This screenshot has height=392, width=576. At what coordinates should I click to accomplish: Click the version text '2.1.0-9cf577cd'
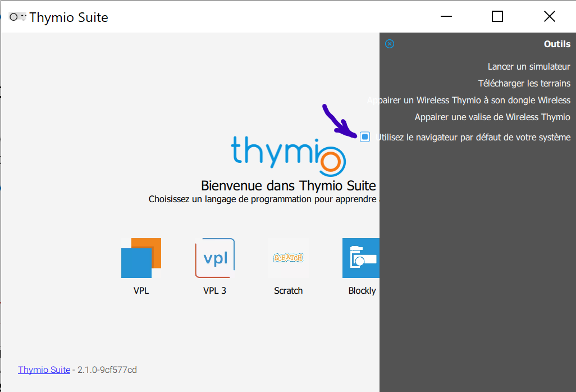pos(107,370)
